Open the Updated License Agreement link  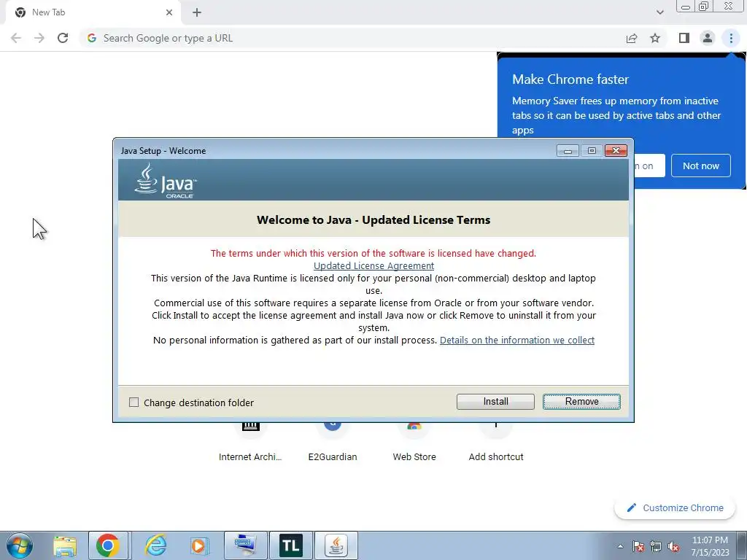pyautogui.click(x=373, y=265)
